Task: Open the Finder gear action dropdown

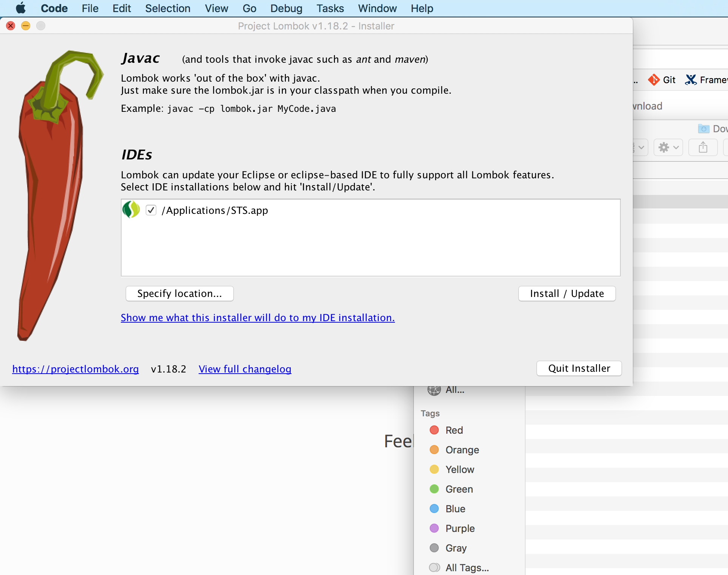Action: [x=668, y=147]
